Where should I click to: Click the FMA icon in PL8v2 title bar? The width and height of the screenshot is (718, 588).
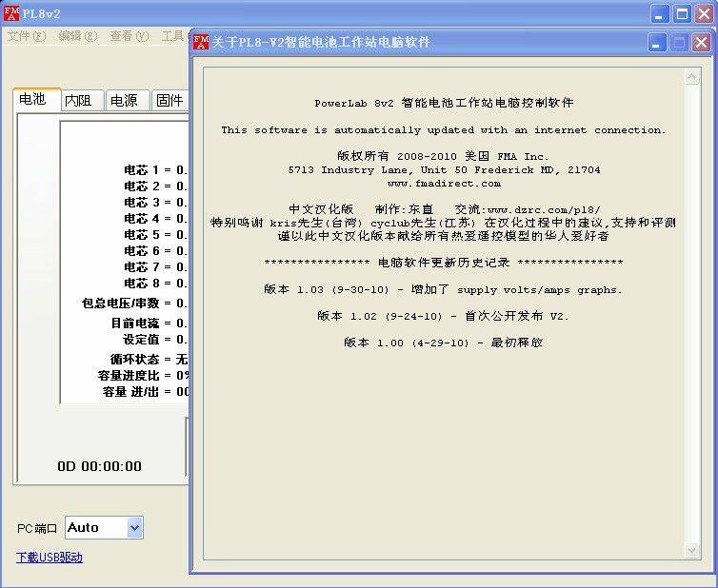click(x=11, y=13)
